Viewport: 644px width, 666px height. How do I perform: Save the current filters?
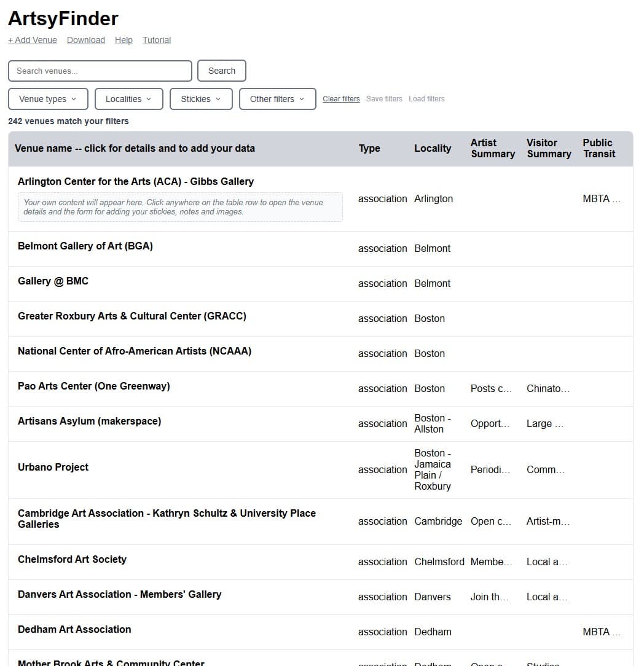pos(384,98)
